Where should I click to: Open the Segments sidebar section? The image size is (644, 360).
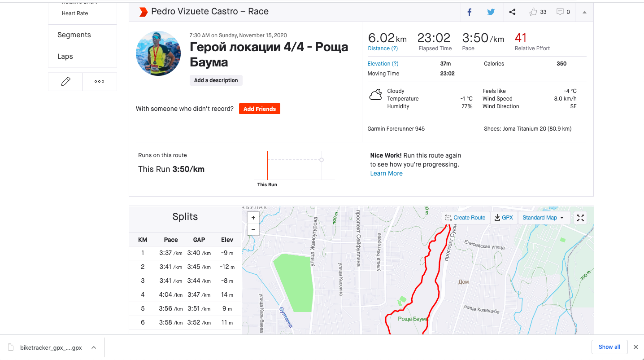(74, 35)
